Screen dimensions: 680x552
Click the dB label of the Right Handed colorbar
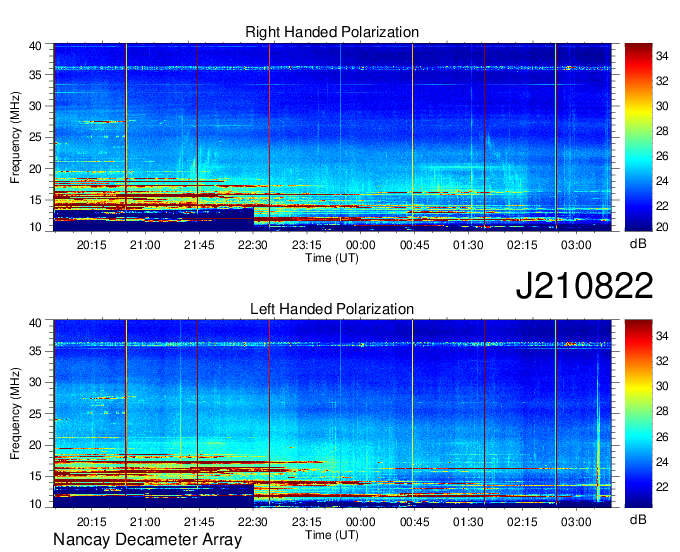pos(638,244)
